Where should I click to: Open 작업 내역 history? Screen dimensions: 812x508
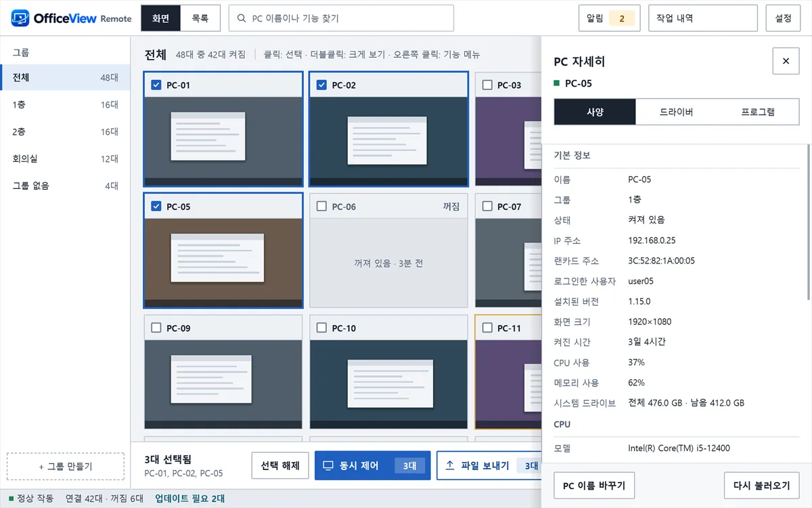[702, 18]
